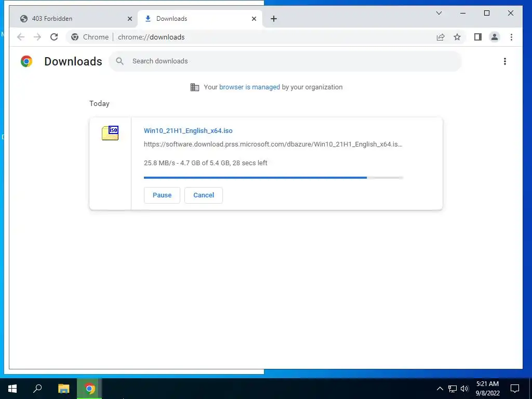Open the volume tray icon
532x399 pixels.
464,389
